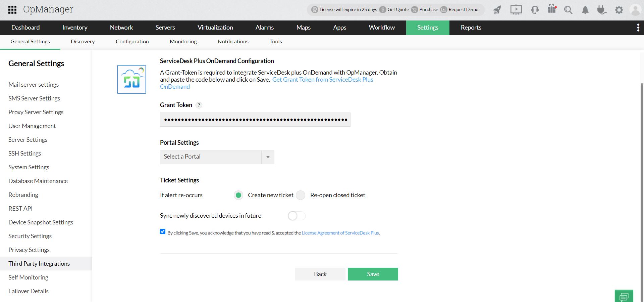Click the Grant Token help icon
The width and height of the screenshot is (644, 302).
(199, 105)
